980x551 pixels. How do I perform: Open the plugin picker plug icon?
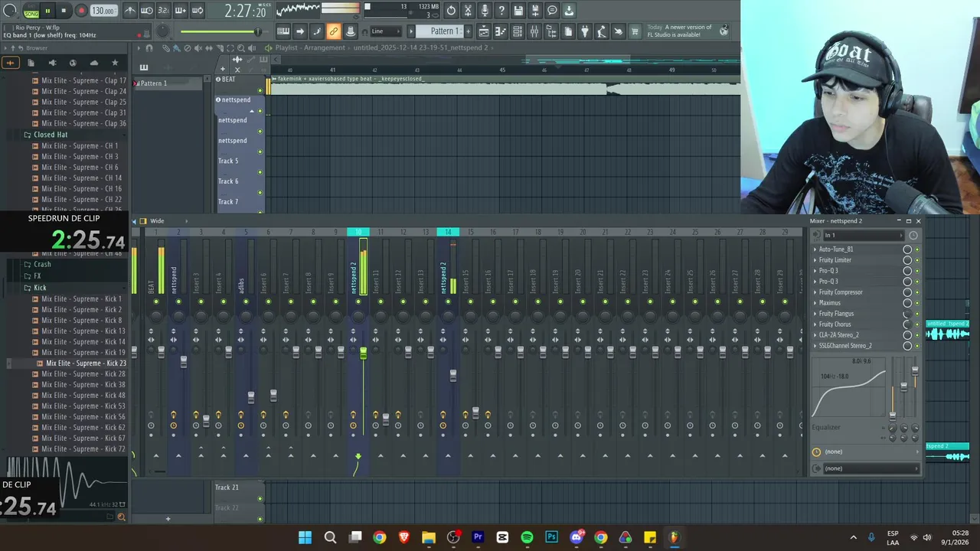[585, 31]
